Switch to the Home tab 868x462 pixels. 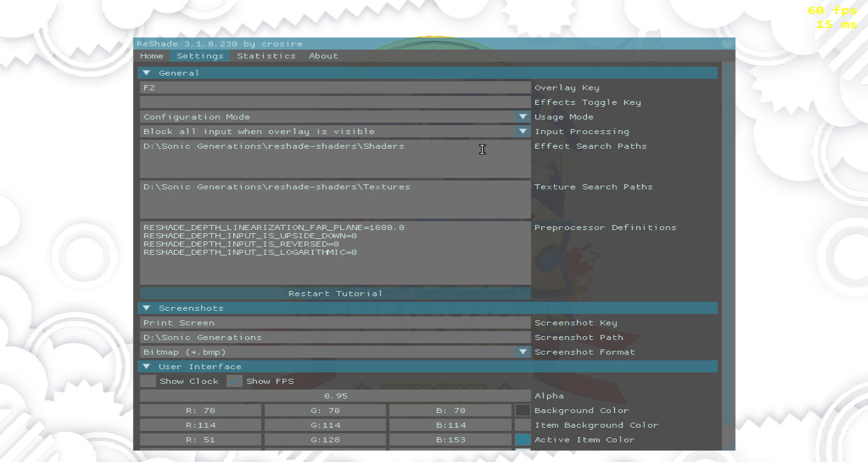pyautogui.click(x=151, y=56)
